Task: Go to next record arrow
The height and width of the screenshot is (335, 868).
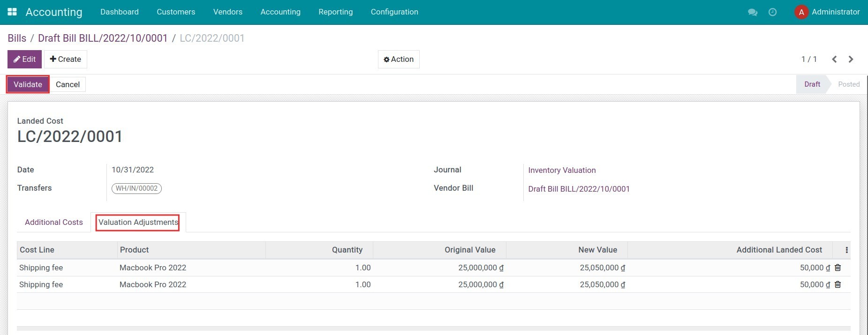Action: (851, 59)
